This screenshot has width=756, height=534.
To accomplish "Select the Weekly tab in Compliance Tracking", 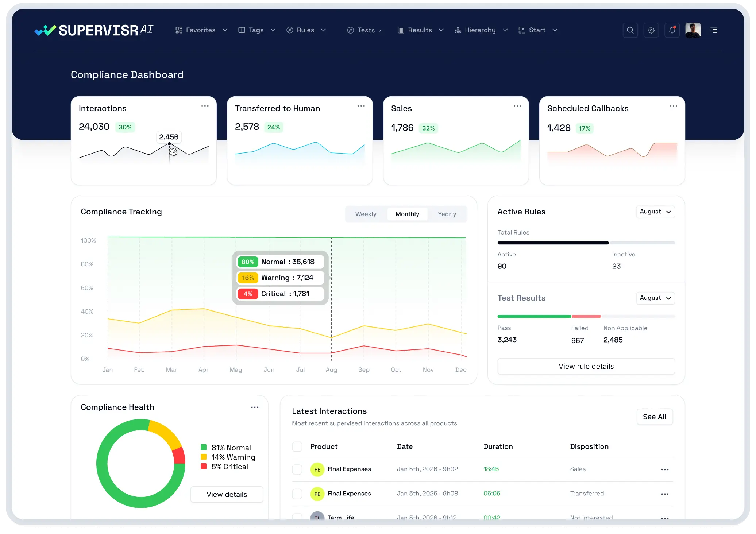I will [x=366, y=214].
